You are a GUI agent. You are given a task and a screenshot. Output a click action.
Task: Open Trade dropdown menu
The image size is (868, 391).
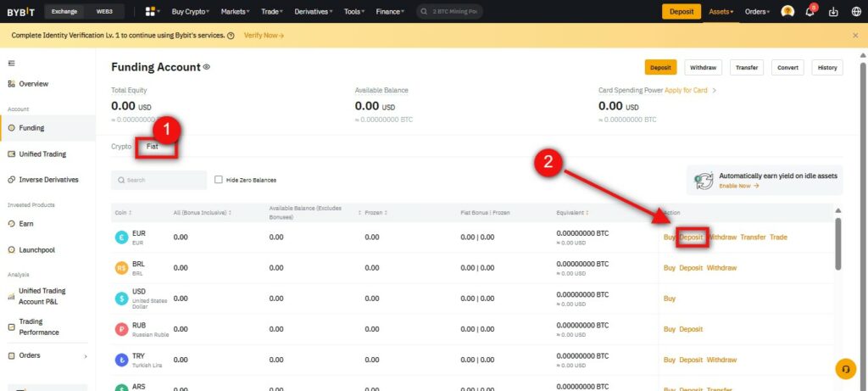[x=272, y=12]
